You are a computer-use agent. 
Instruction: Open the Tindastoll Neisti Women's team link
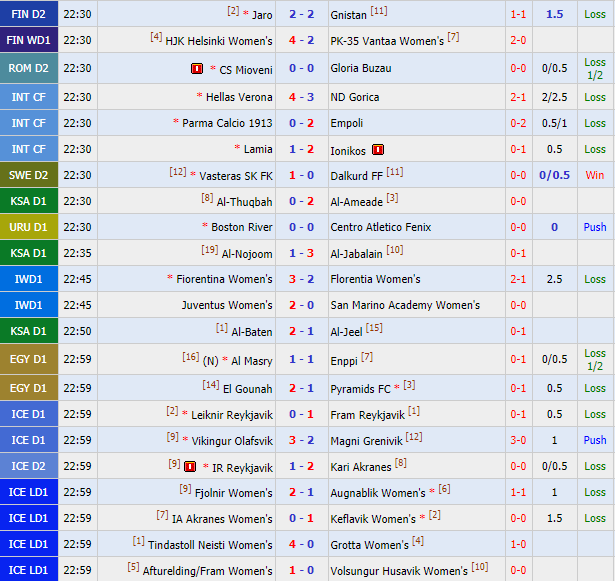(210, 544)
